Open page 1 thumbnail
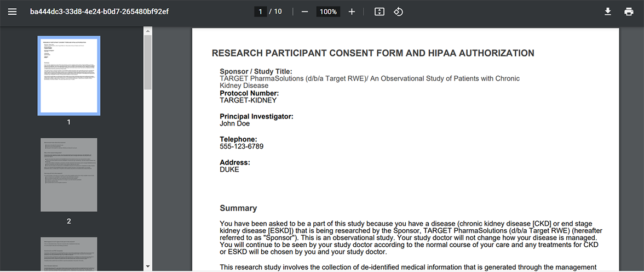 [68, 76]
